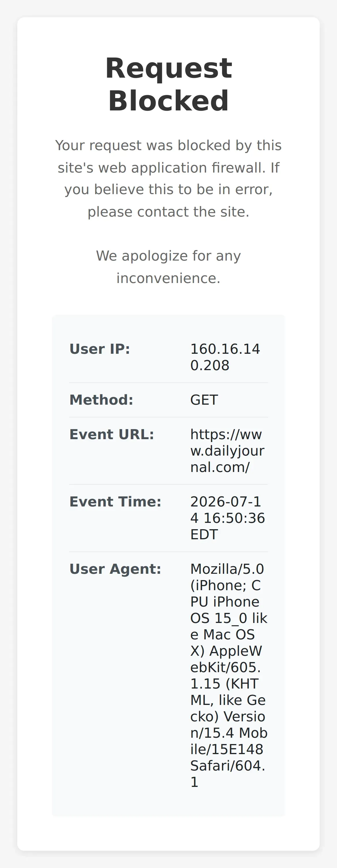Click the EDT timezone text
337x868 pixels.
tap(204, 534)
